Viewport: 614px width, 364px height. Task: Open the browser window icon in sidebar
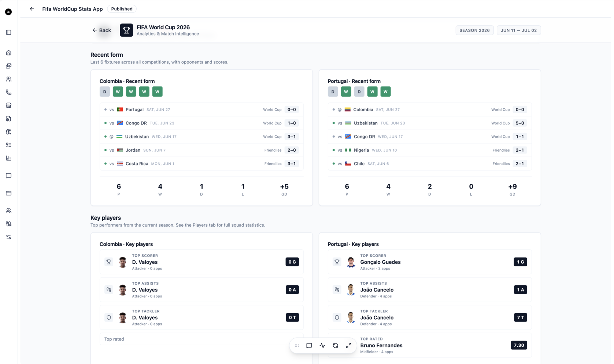click(x=8, y=193)
